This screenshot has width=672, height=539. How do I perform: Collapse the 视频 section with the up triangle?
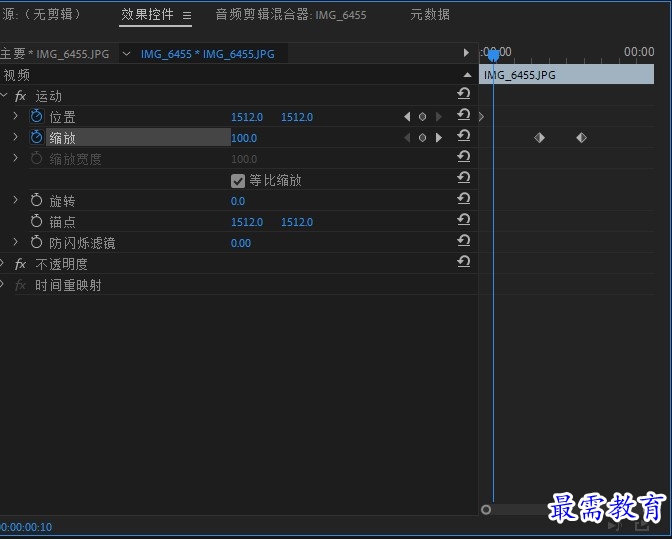coord(467,75)
